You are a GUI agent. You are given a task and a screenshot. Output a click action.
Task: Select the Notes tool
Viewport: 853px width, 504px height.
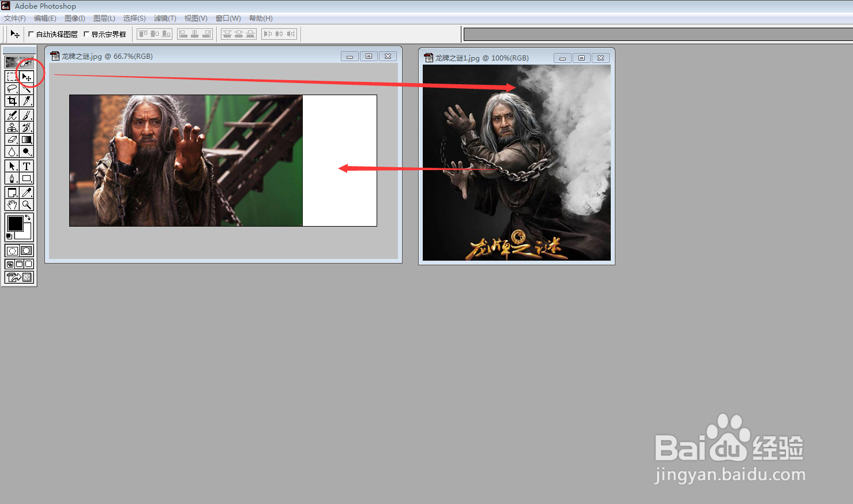tap(12, 193)
